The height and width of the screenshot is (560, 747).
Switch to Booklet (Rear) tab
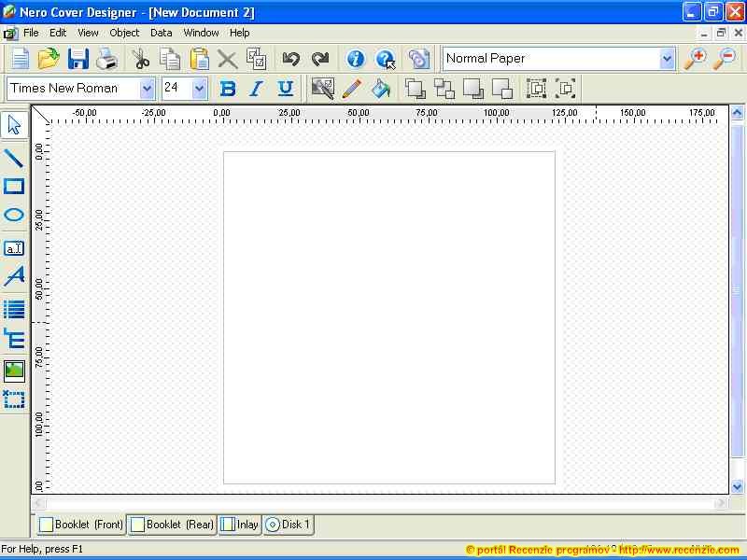point(173,525)
